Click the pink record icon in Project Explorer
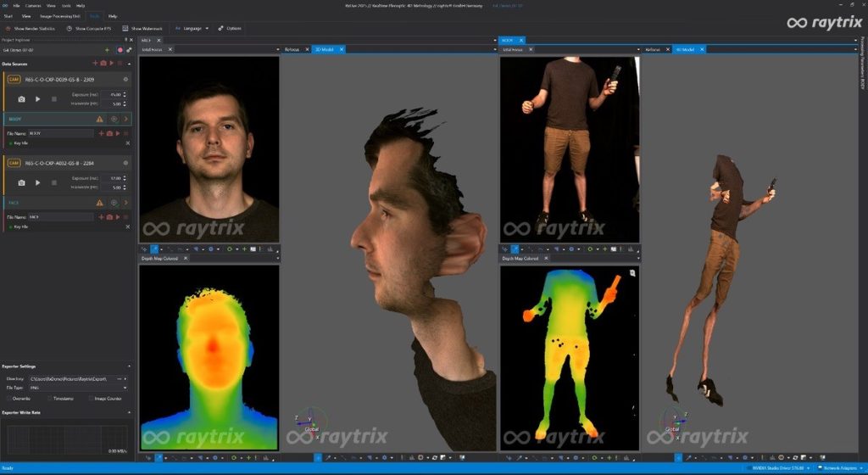Screen dimensions: 868x475 point(120,50)
